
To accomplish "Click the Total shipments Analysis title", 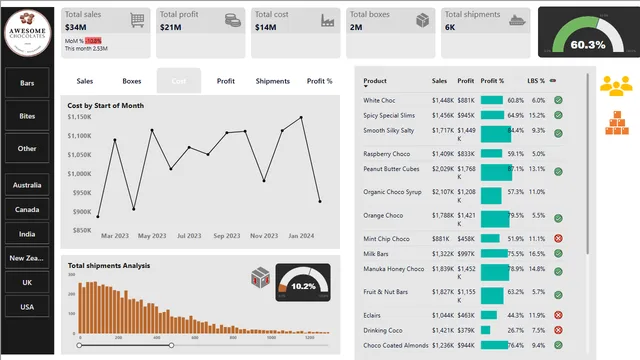I will coord(109,265).
